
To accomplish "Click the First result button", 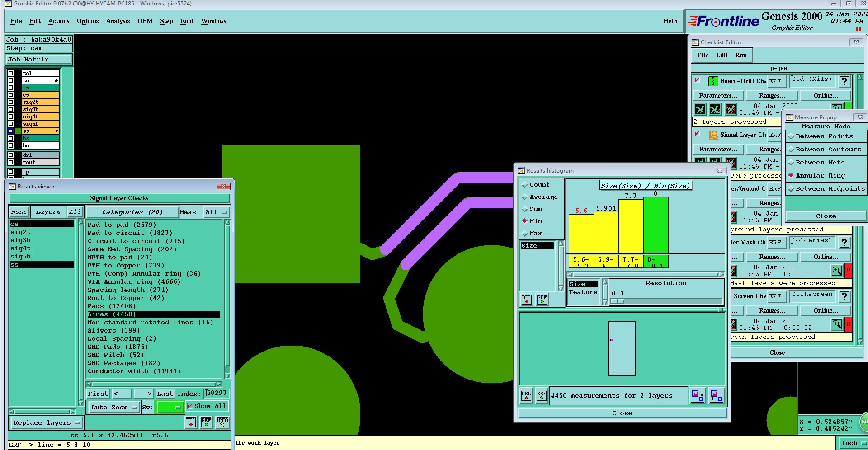I will [x=98, y=394].
